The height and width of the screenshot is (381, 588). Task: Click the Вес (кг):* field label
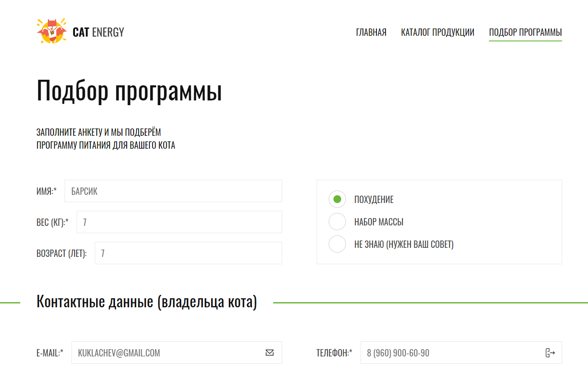click(53, 222)
